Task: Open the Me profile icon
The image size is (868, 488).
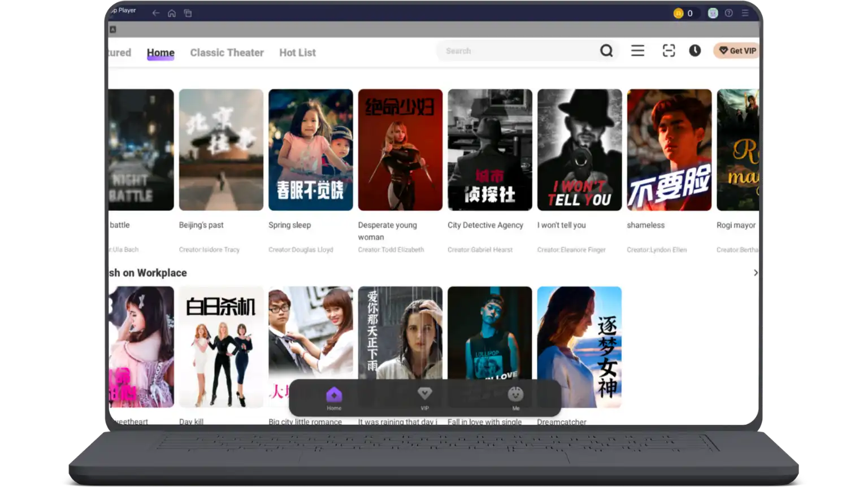Action: (x=515, y=394)
